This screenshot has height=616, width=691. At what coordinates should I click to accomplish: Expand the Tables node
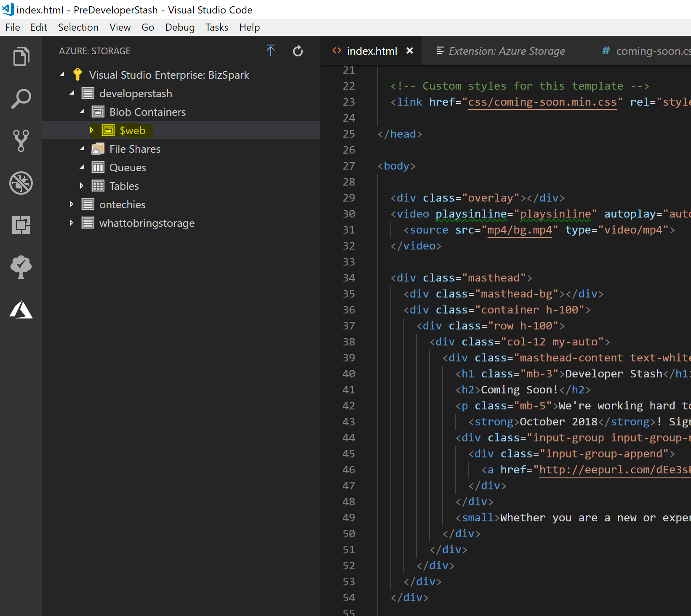(x=82, y=186)
